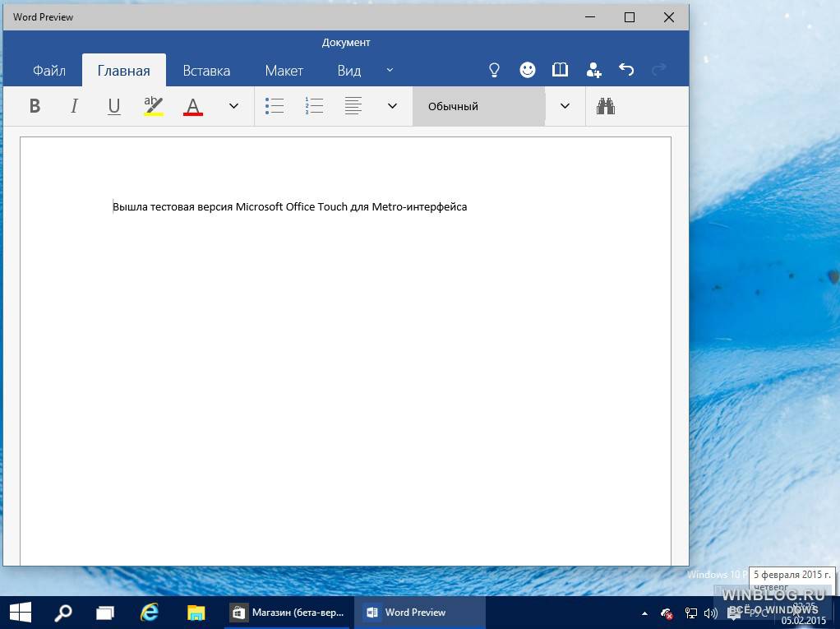Toggle Italic formatting
The height and width of the screenshot is (629, 840).
[75, 106]
